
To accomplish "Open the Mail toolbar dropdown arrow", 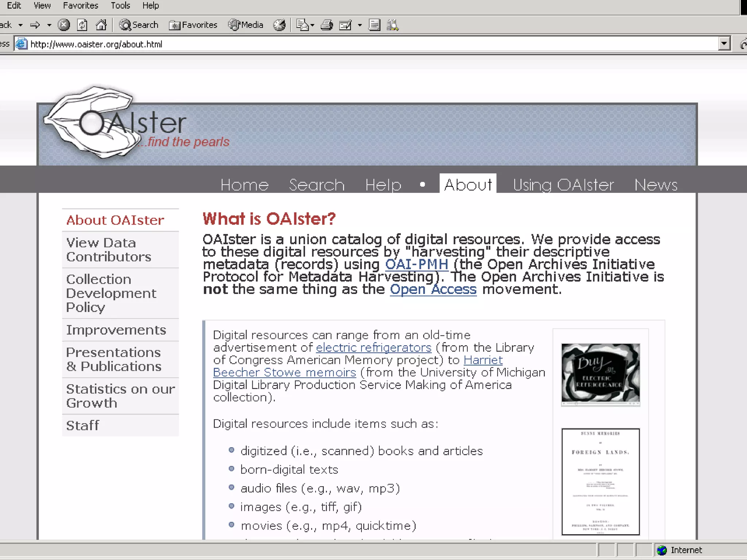I will tap(312, 25).
